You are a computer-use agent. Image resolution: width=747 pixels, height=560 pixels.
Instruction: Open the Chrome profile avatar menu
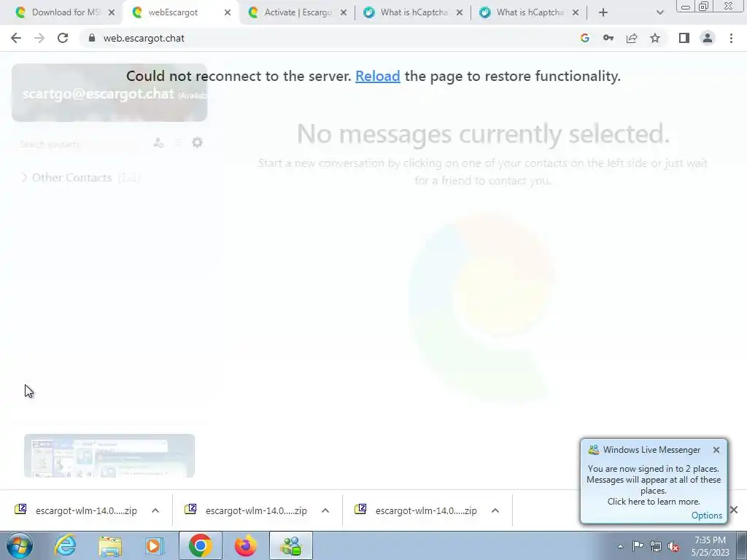708,38
